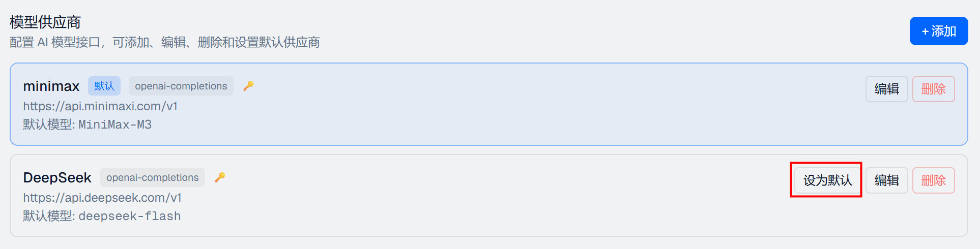Edit the minimax provider
This screenshot has height=249, width=980.
(887, 89)
